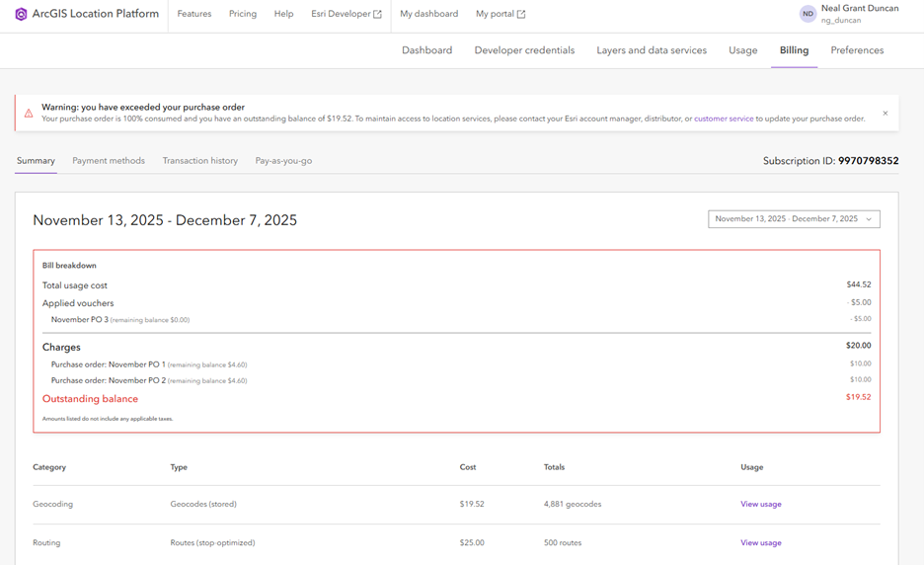Click the ND user avatar icon
The width and height of the screenshot is (924, 565).
click(808, 14)
